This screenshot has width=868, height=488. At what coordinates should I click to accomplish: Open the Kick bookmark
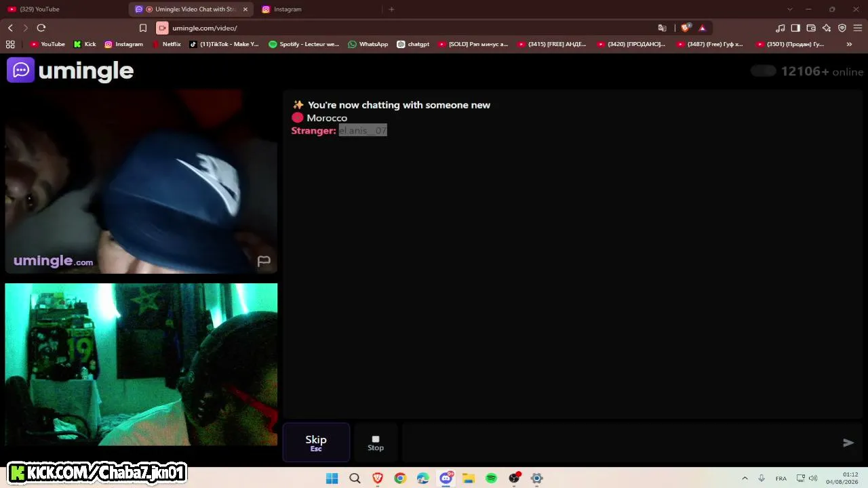tap(85, 44)
